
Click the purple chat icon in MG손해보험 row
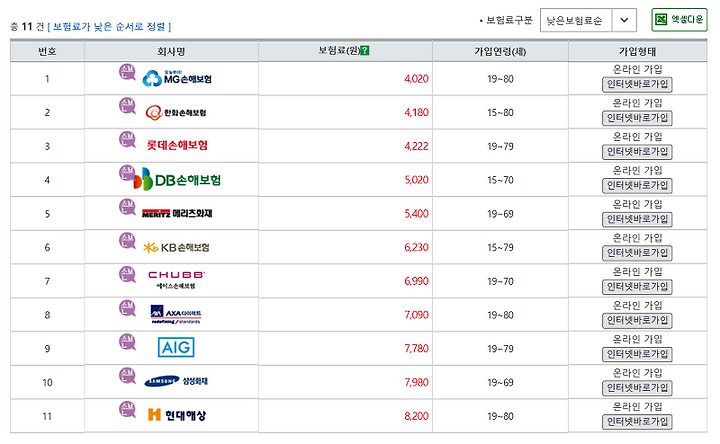[x=127, y=73]
